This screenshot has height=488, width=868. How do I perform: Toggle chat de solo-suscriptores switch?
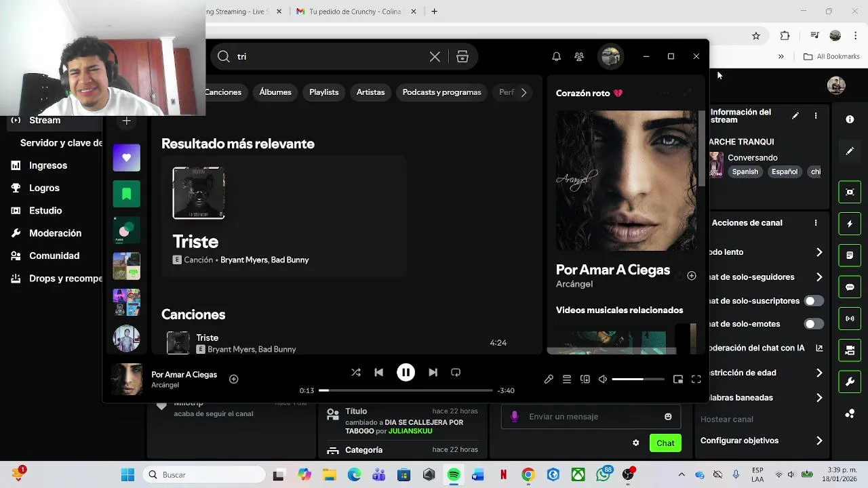(814, 301)
